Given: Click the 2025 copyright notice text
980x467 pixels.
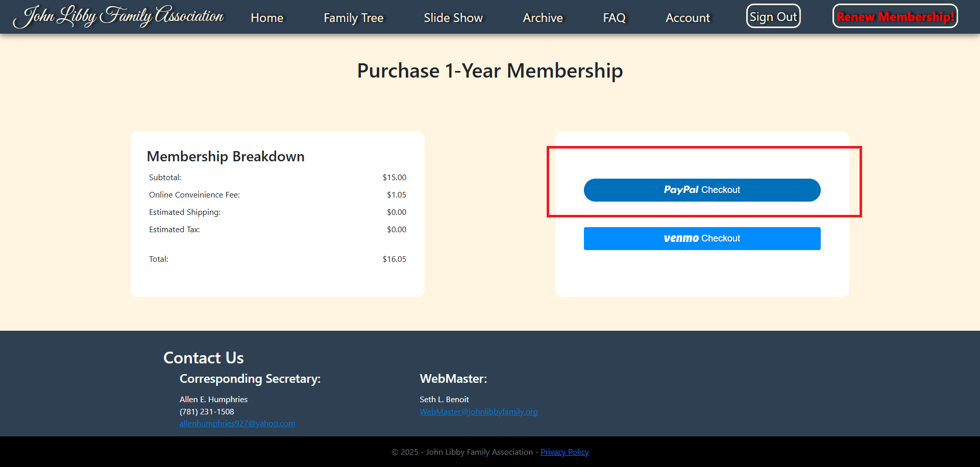Looking at the screenshot, I should point(462,452).
